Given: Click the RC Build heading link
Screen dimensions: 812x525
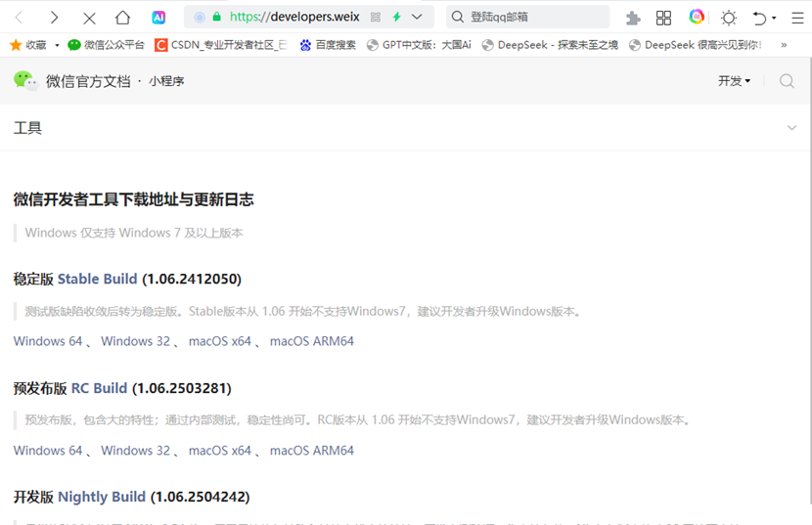Looking at the screenshot, I should (x=99, y=388).
